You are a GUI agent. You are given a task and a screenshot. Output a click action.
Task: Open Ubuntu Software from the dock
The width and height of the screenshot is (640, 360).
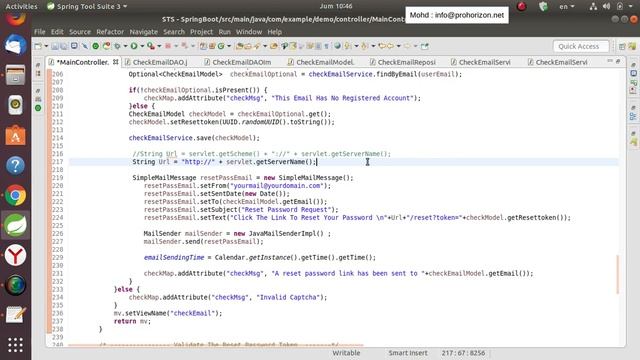pos(16,136)
